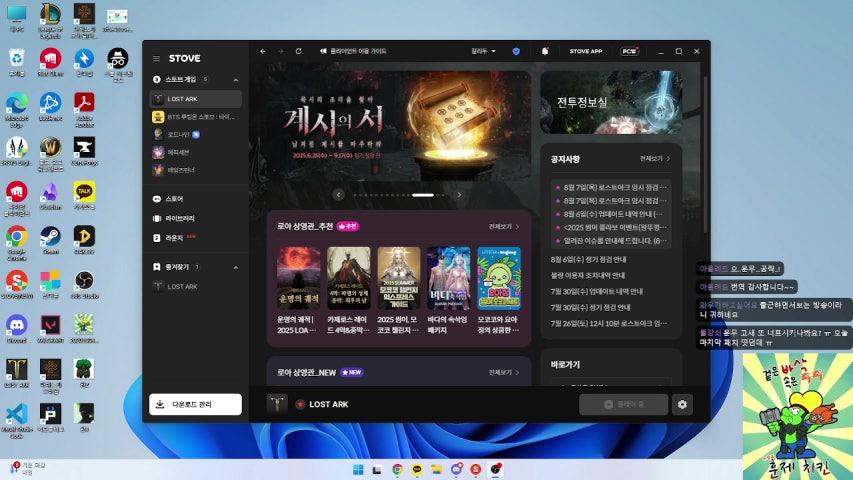
Task: Select the fourth game in sidebar list
Action: pyautogui.click(x=196, y=152)
